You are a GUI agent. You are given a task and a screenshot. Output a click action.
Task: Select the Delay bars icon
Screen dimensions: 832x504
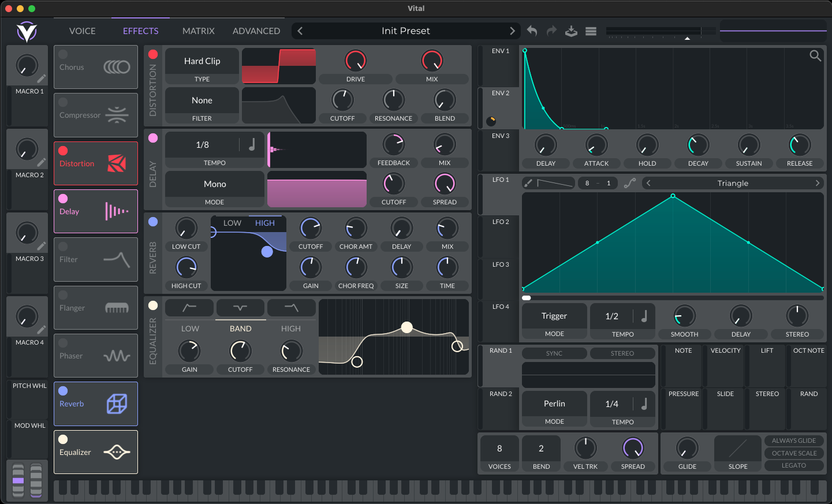117,211
